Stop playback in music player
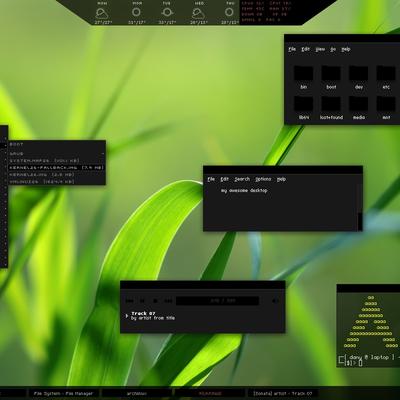 click(x=155, y=301)
